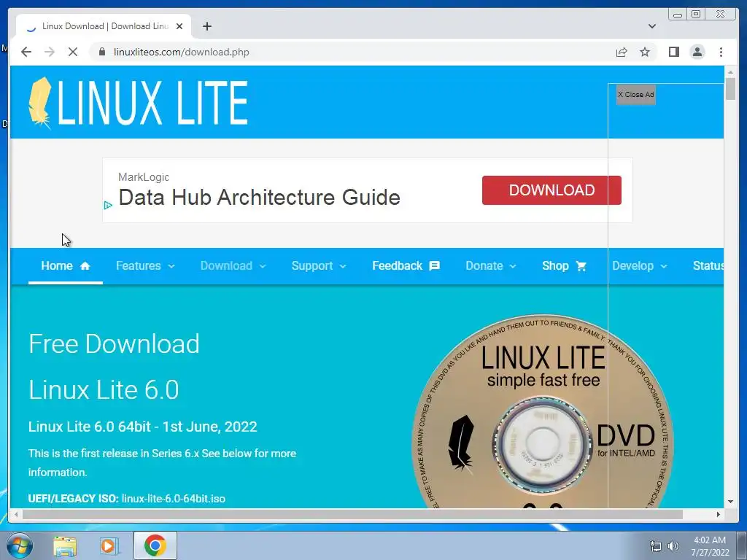Viewport: 747px width, 560px height.
Task: Open Chrome's three-dot menu
Action: coord(721,52)
